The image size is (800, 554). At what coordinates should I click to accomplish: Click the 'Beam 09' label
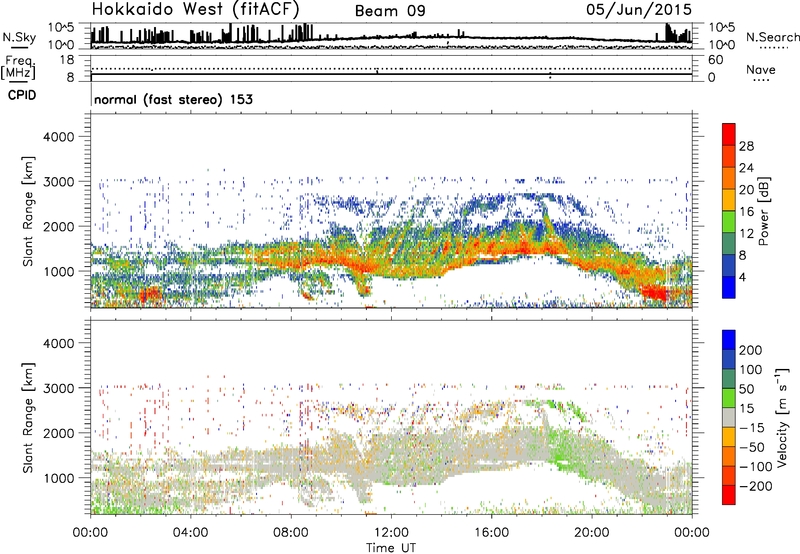pos(390,11)
